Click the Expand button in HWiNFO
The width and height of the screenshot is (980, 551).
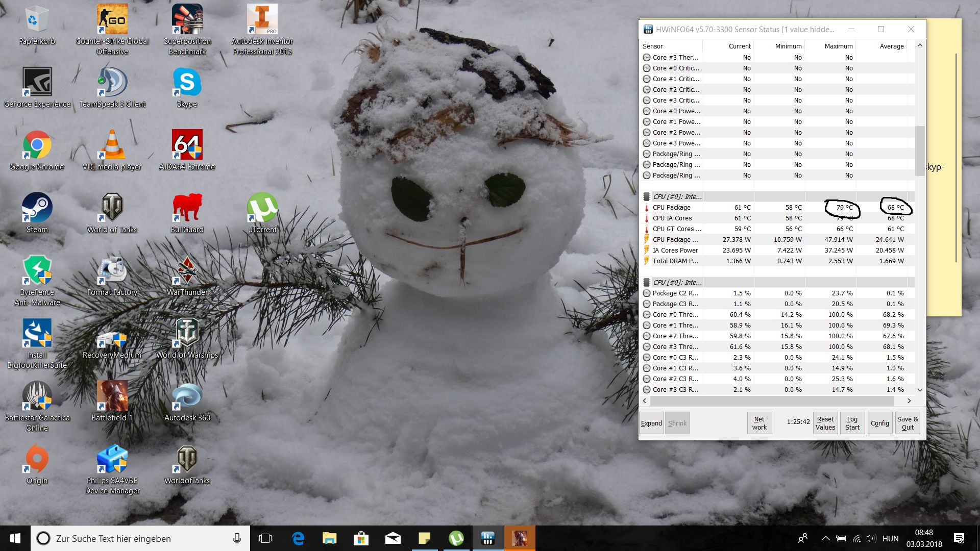651,423
